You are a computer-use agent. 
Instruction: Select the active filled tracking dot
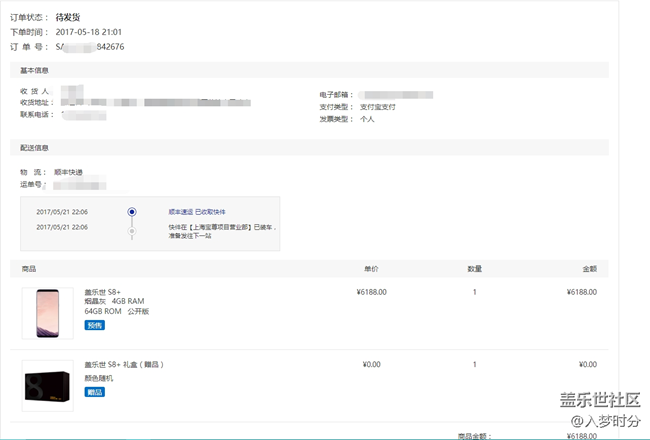click(x=132, y=212)
